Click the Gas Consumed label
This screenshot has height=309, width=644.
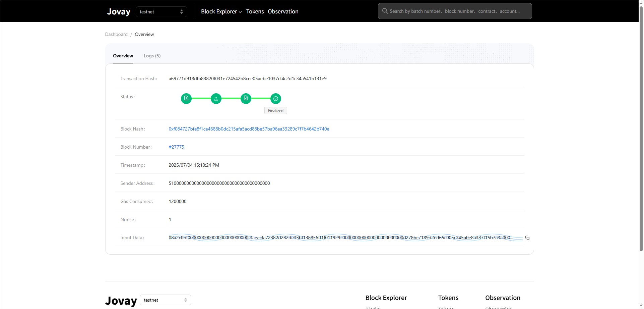[x=137, y=201]
